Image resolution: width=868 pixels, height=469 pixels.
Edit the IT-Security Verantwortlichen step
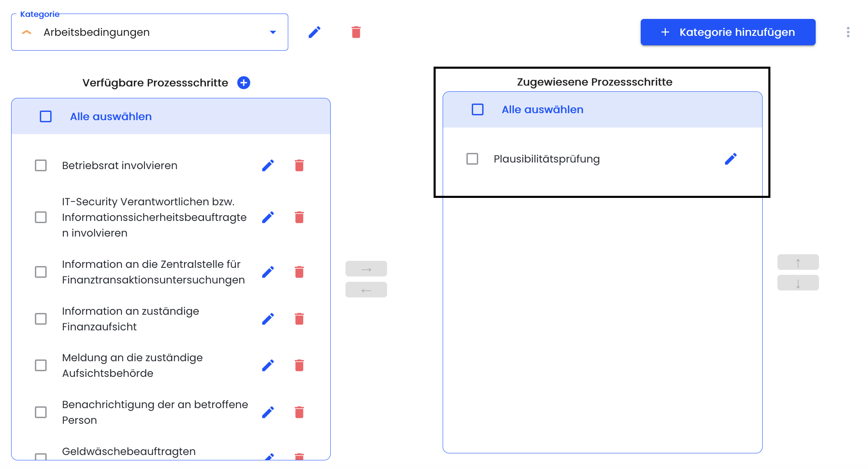click(268, 217)
